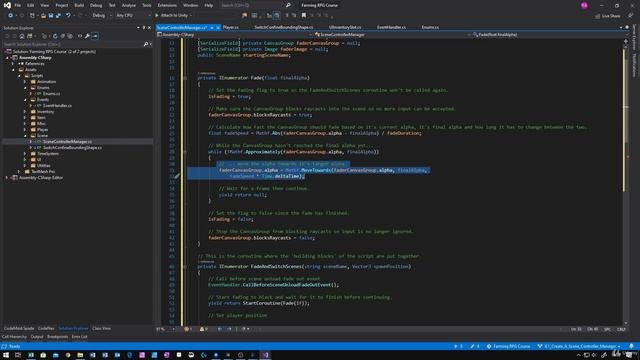Open the Extensions menu
640x360 pixels.
click(x=167, y=5)
